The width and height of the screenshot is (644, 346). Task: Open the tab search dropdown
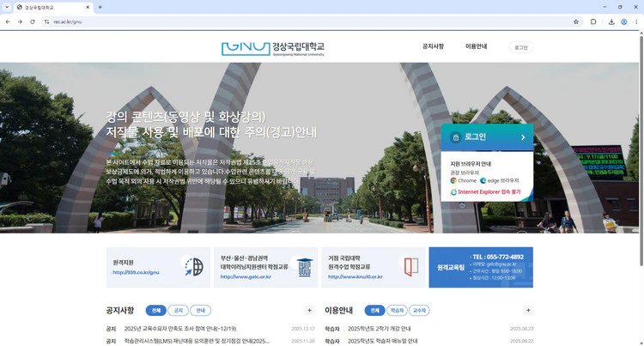(x=8, y=7)
